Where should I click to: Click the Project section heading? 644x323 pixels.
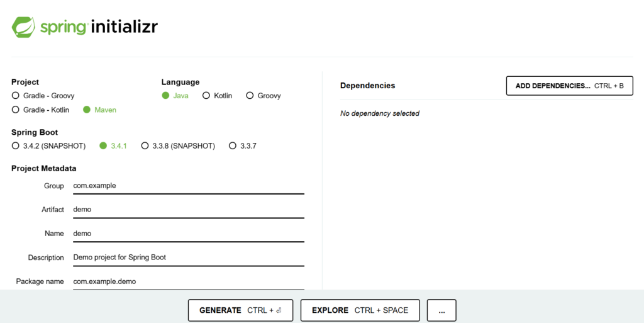[x=25, y=82]
